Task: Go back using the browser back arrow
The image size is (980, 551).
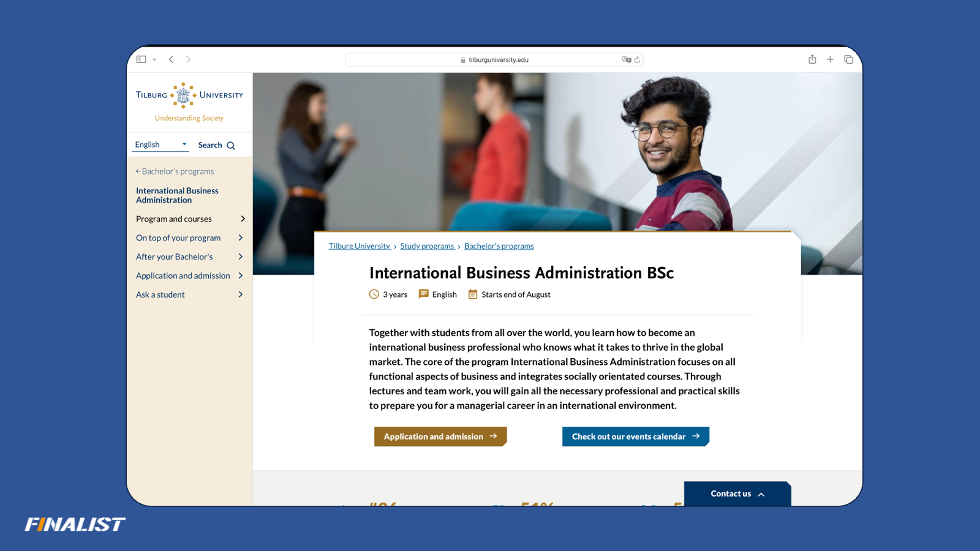Action: click(171, 59)
